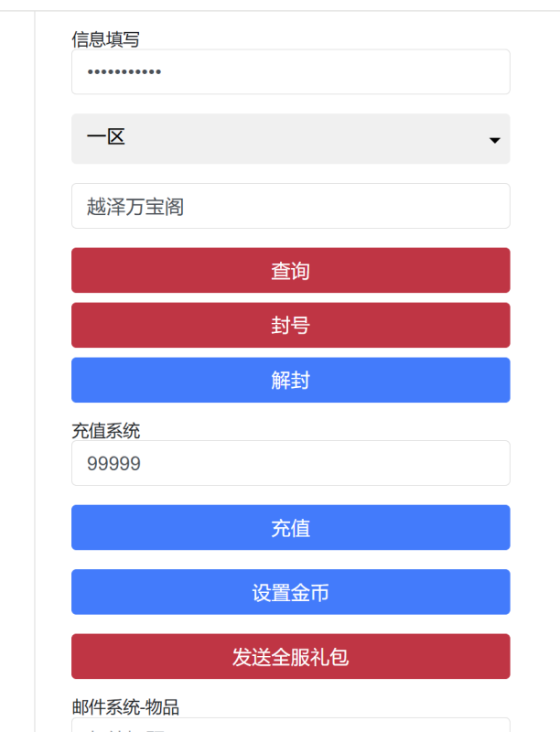Click the recharge amount value 99999
This screenshot has height=732, width=560.
coord(291,463)
